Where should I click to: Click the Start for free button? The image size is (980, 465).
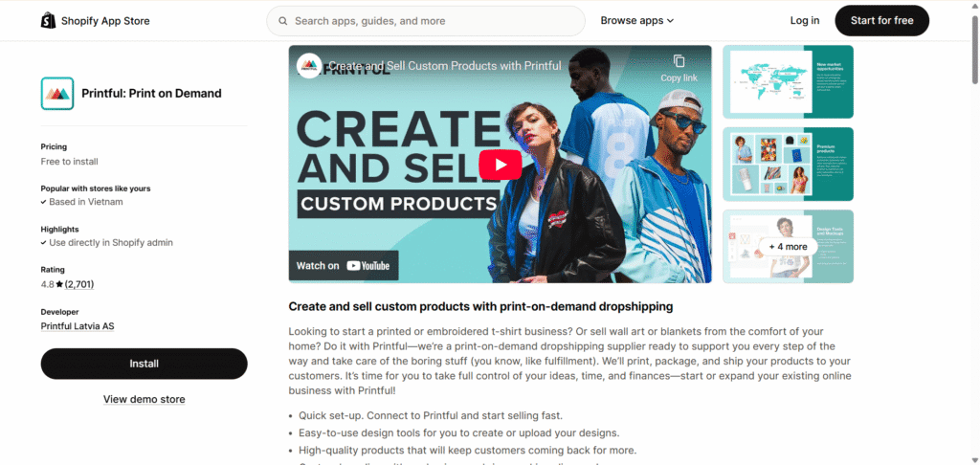[x=881, y=21]
